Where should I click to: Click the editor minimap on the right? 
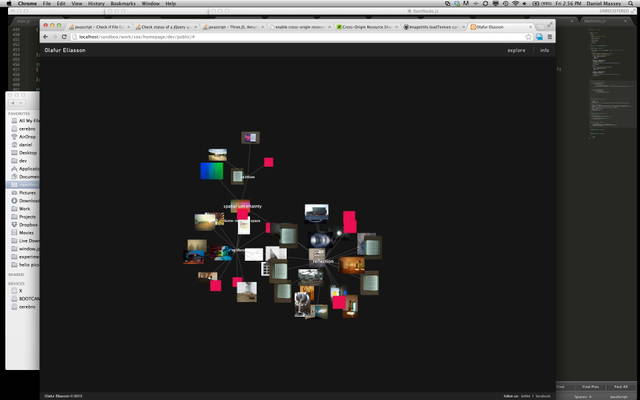point(612,82)
